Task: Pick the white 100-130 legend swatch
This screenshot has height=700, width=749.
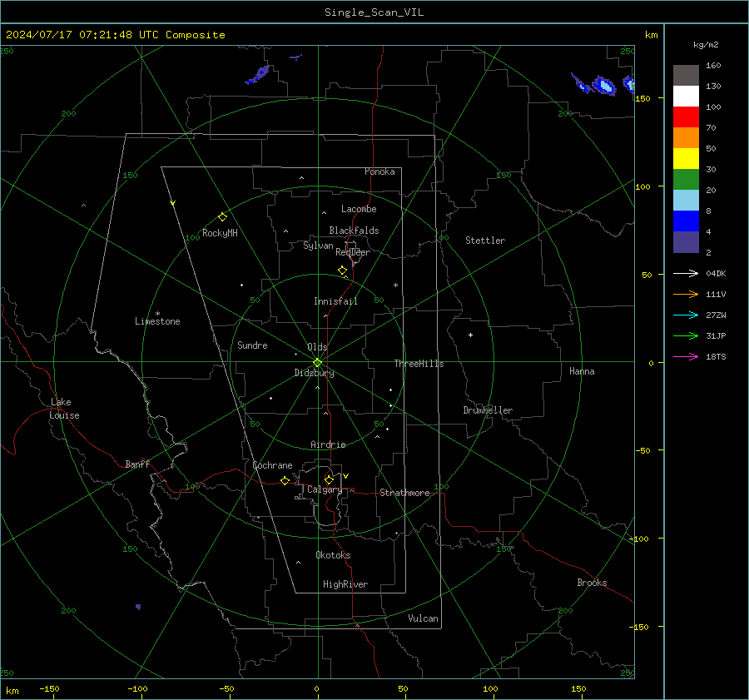Action: tap(686, 97)
